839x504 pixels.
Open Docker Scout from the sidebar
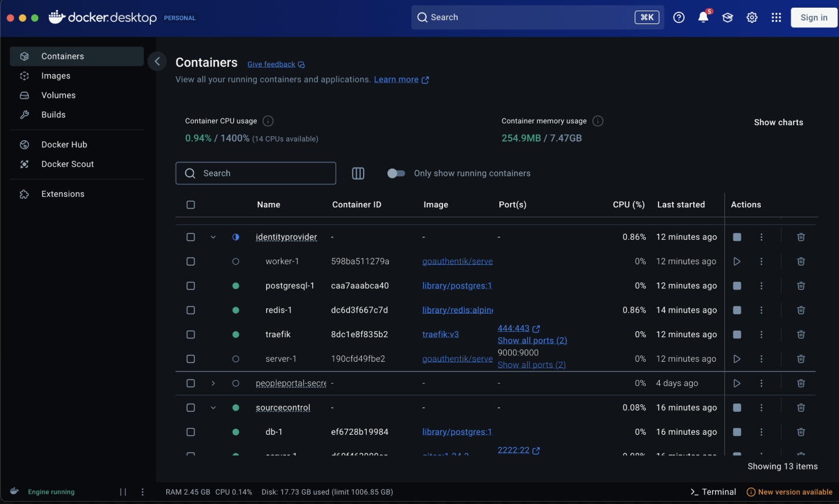tap(68, 164)
